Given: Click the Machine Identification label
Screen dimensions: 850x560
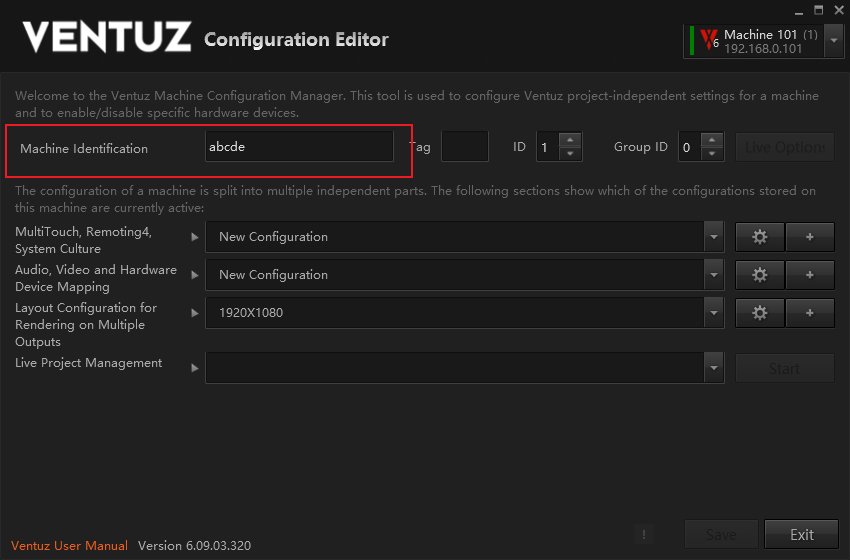Looking at the screenshot, I should pyautogui.click(x=84, y=149).
